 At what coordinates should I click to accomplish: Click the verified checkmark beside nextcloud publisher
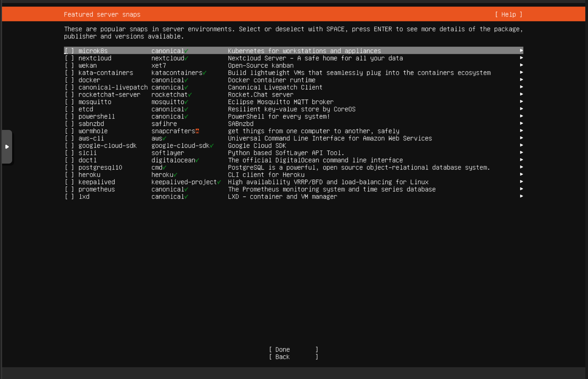click(x=186, y=59)
